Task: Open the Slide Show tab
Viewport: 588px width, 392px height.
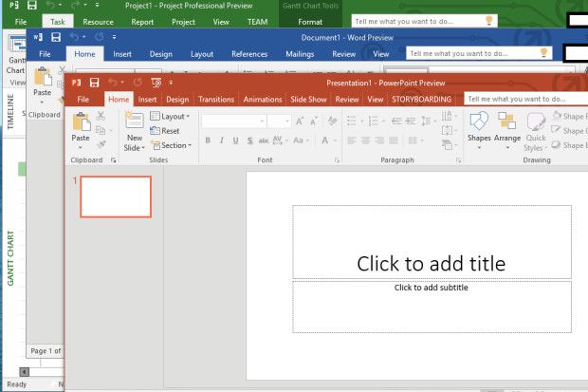Action: pyautogui.click(x=308, y=100)
